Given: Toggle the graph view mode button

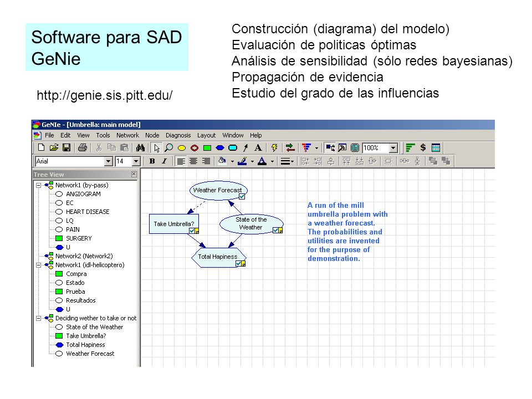Looking at the screenshot, I should point(330,147).
